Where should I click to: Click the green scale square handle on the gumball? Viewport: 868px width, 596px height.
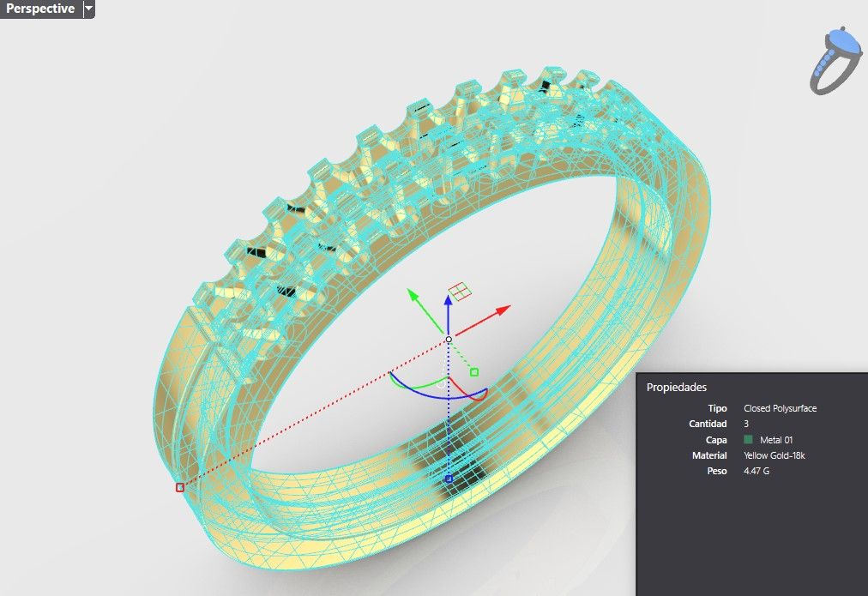click(x=474, y=372)
